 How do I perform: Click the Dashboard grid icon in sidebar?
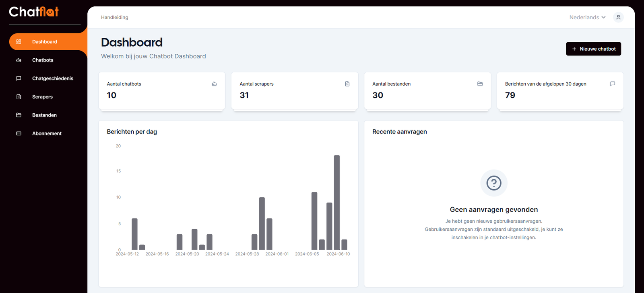click(19, 42)
